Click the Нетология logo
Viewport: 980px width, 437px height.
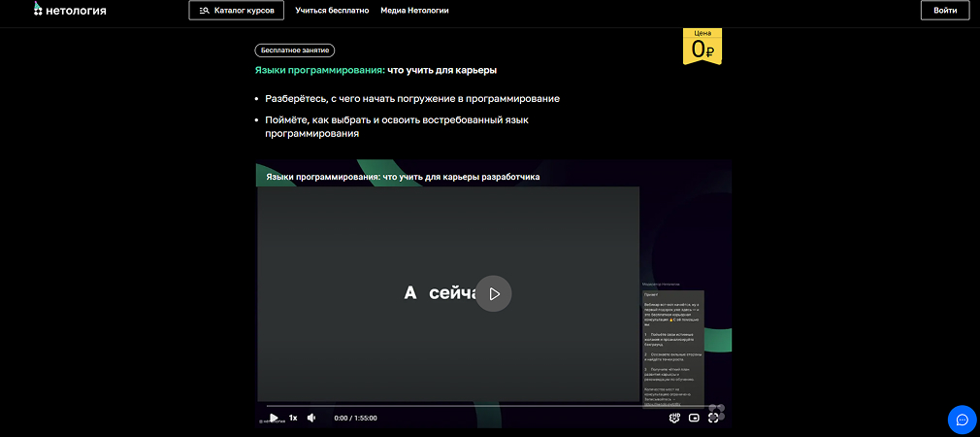click(x=70, y=11)
